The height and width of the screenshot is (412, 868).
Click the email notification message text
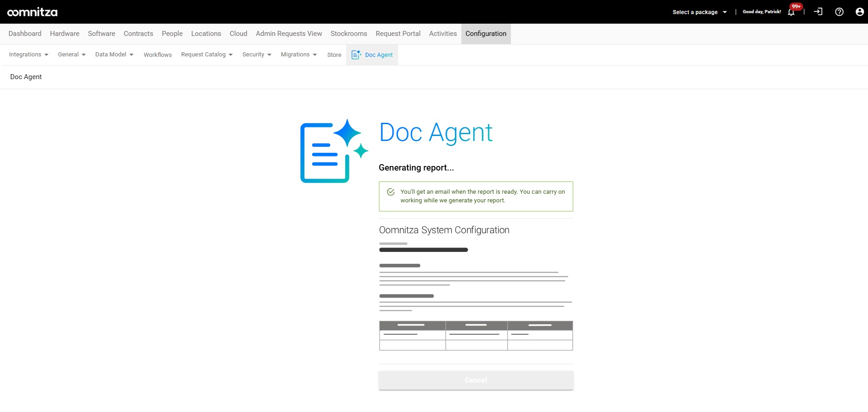coord(483,196)
